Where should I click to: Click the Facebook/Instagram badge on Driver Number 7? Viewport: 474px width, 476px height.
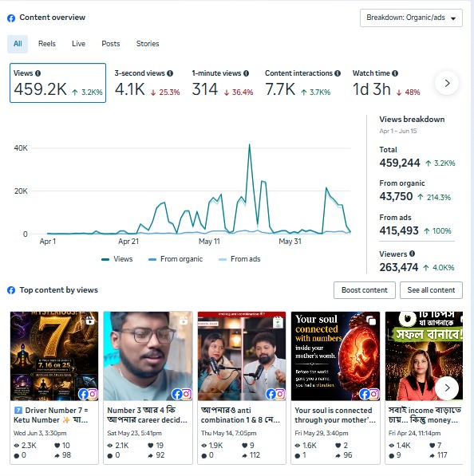(x=88, y=394)
